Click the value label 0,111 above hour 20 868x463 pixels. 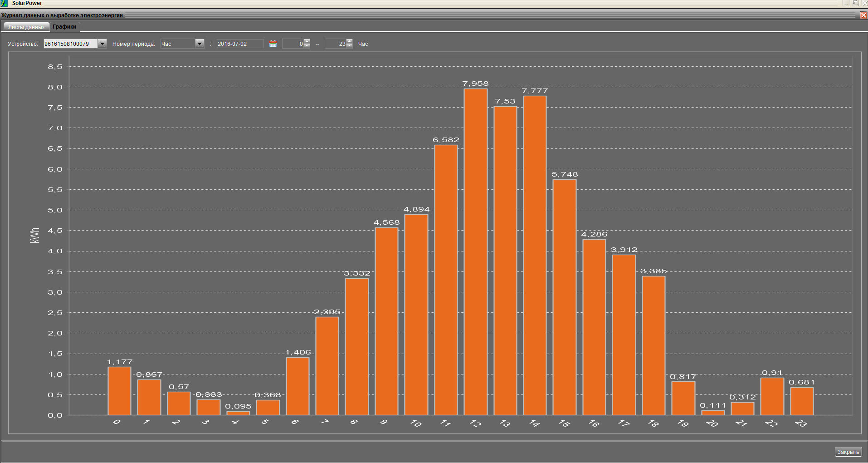click(713, 405)
